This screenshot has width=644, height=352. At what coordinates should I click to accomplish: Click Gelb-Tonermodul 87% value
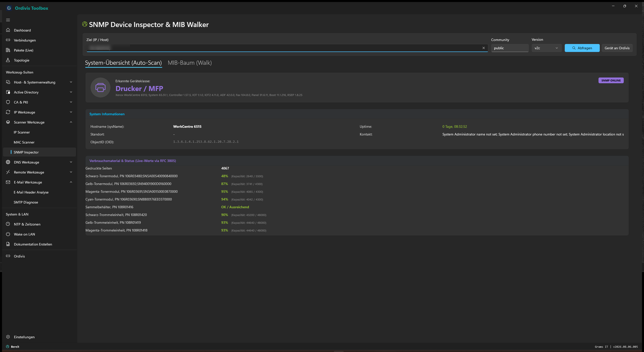pyautogui.click(x=225, y=184)
